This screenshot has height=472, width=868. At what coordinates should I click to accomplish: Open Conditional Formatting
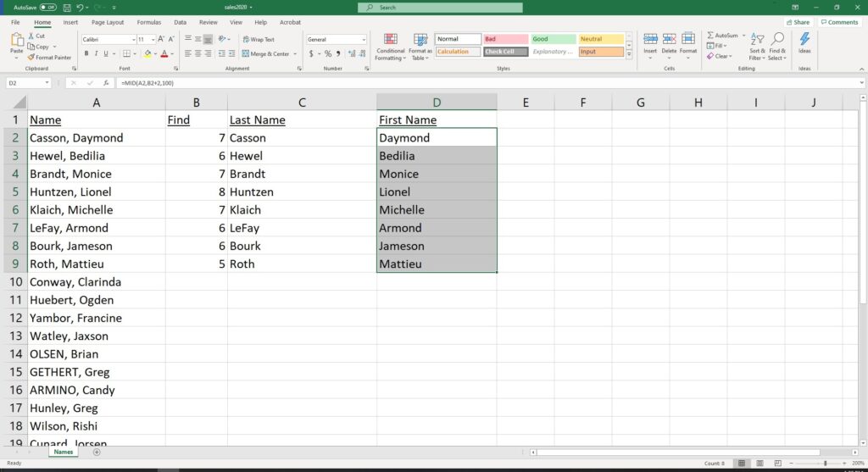pos(390,47)
